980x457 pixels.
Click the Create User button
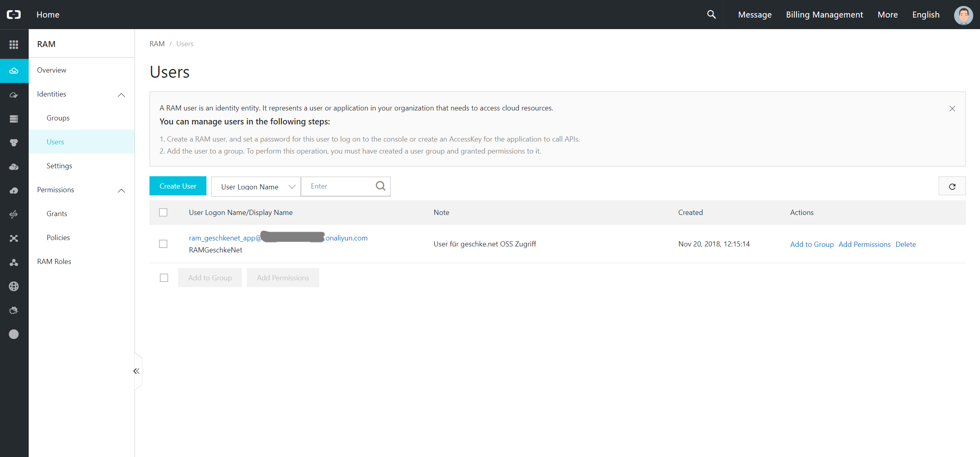[x=178, y=186]
